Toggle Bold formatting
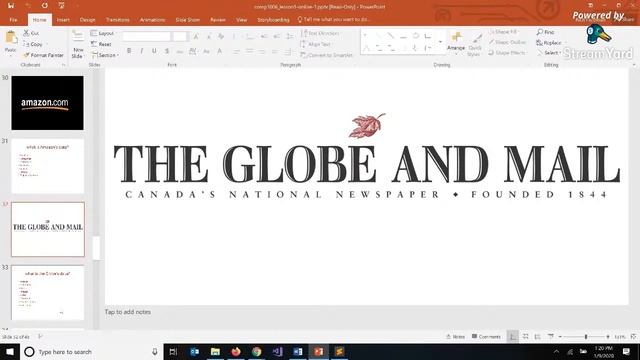The width and height of the screenshot is (640, 360). coord(129,51)
